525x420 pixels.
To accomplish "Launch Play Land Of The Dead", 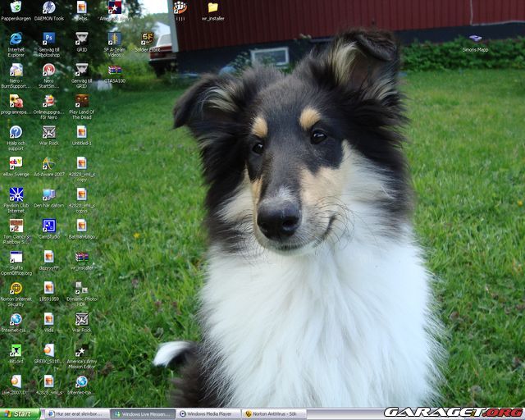I will click(81, 100).
